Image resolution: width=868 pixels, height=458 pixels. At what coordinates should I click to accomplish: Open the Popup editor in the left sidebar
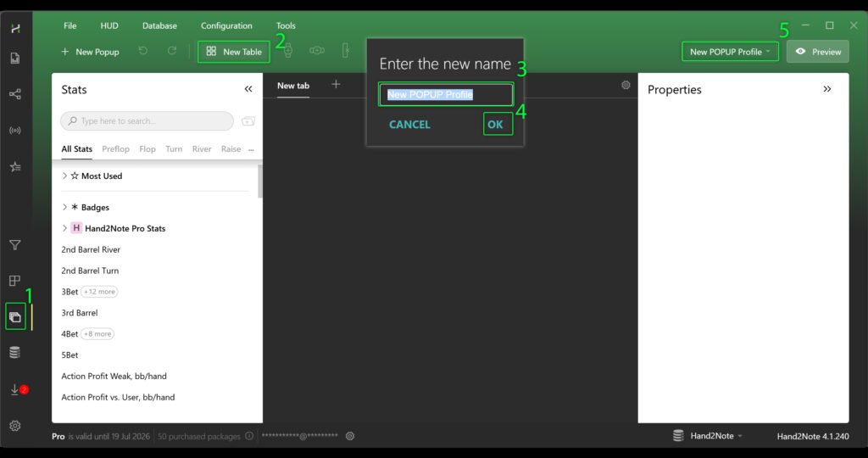click(x=15, y=317)
